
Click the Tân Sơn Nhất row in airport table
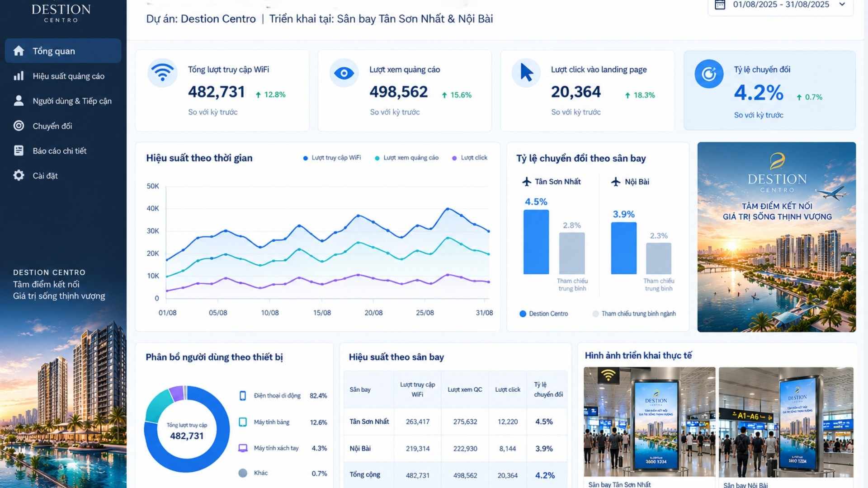[455, 422]
